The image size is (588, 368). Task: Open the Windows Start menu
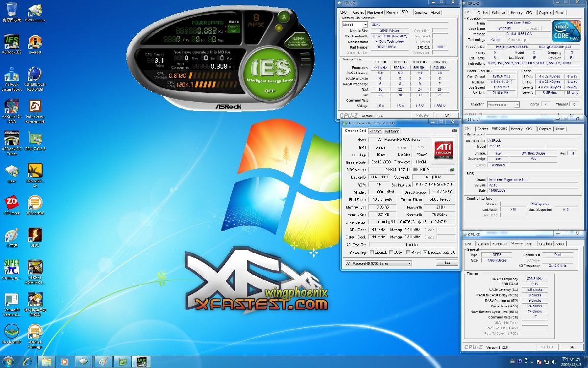coord(9,361)
